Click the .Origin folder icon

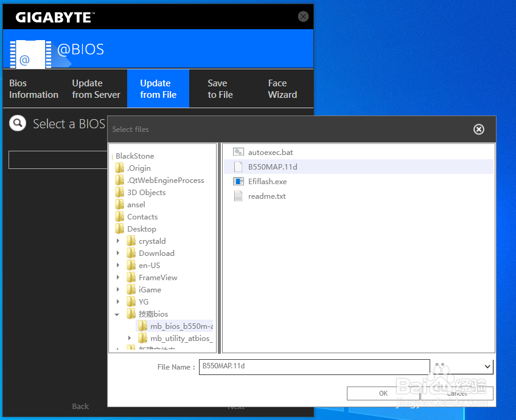click(119, 168)
